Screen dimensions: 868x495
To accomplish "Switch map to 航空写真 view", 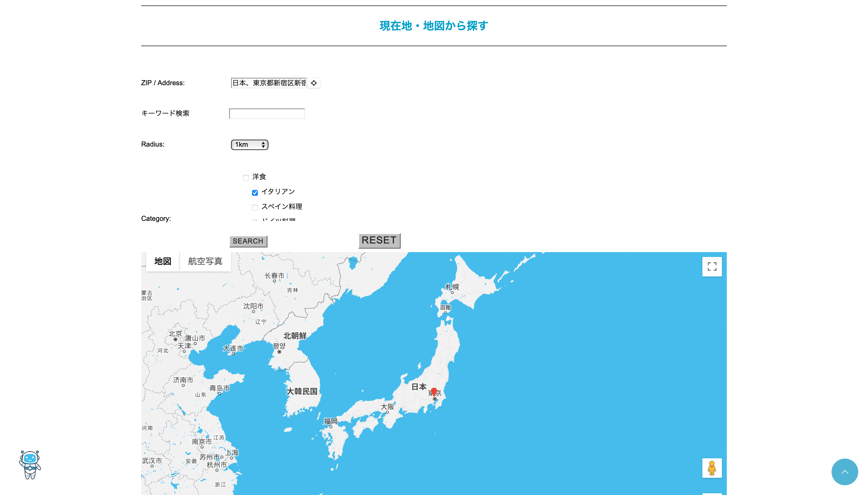I will [x=205, y=261].
